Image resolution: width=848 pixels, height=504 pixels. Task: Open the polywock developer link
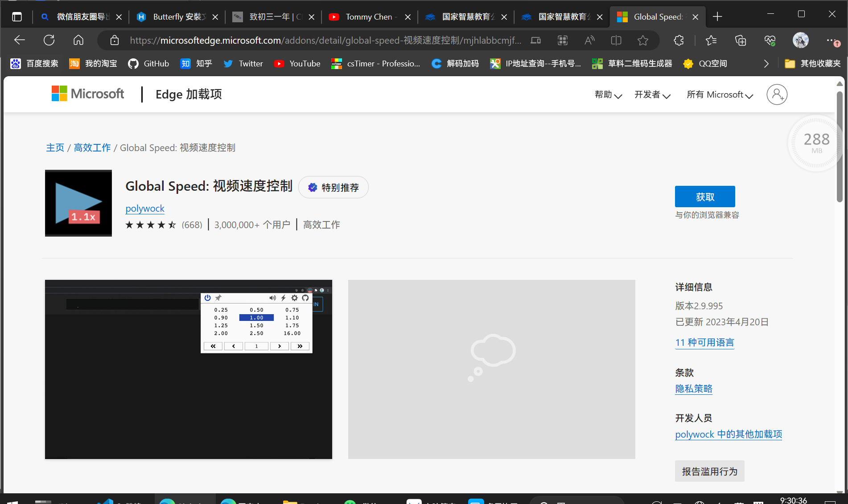pyautogui.click(x=145, y=208)
